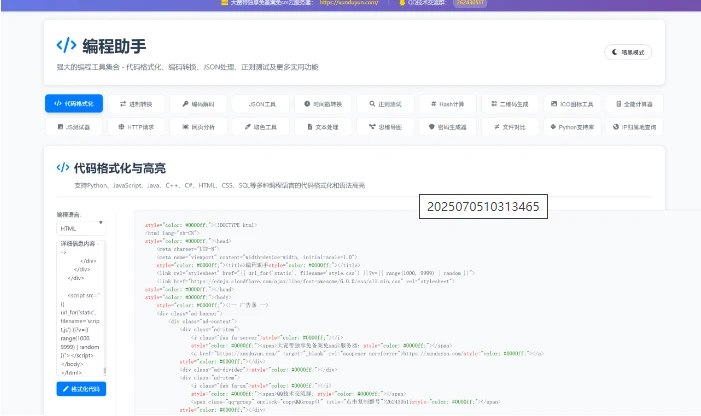Click inside the code input textarea
The width and height of the screenshot is (701, 416).
80,308
